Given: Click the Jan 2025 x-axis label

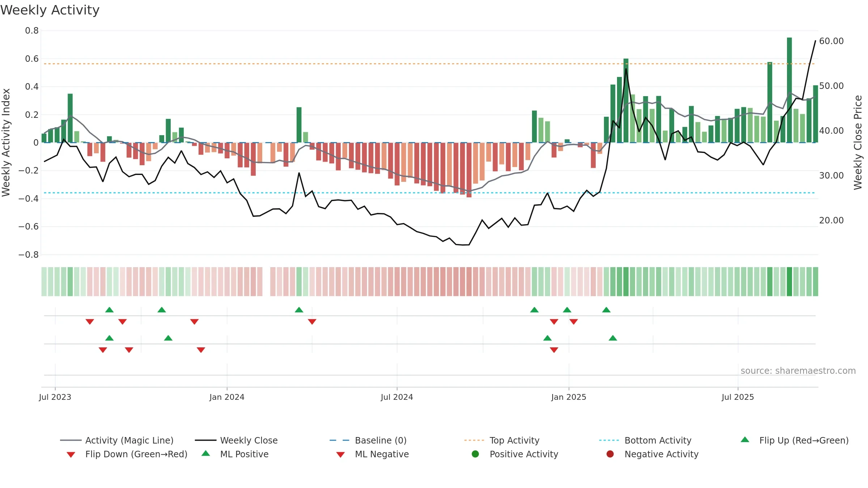Looking at the screenshot, I should (569, 397).
